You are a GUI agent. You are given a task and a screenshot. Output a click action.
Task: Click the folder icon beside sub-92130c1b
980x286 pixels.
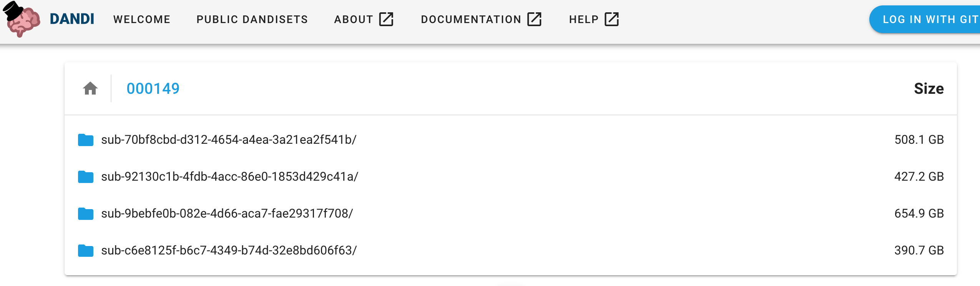[85, 176]
